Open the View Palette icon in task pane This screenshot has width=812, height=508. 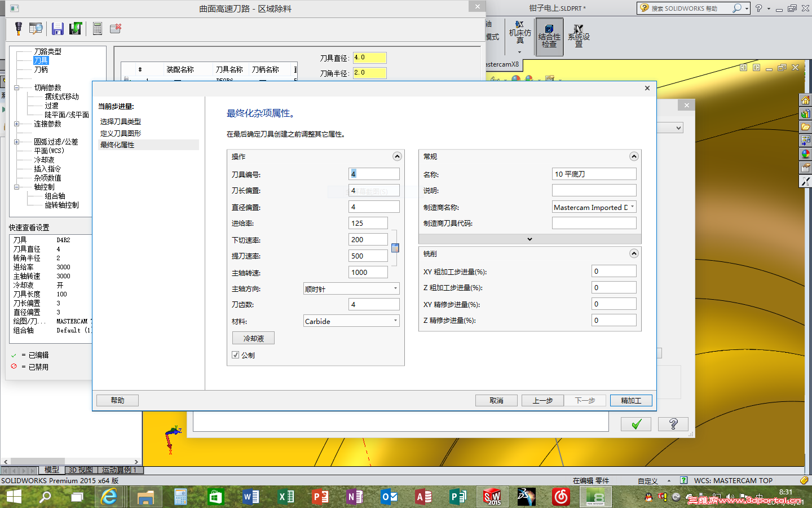pos(805,141)
